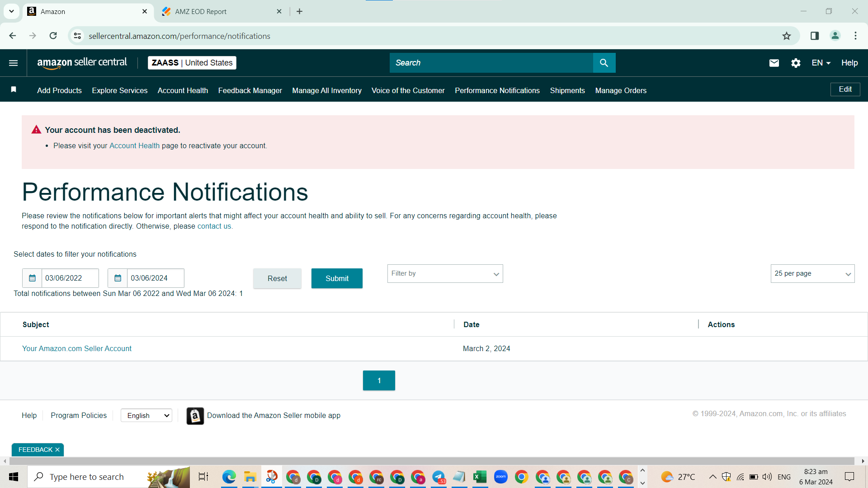Open Program Policies in the footer
868x488 pixels.
(79, 415)
